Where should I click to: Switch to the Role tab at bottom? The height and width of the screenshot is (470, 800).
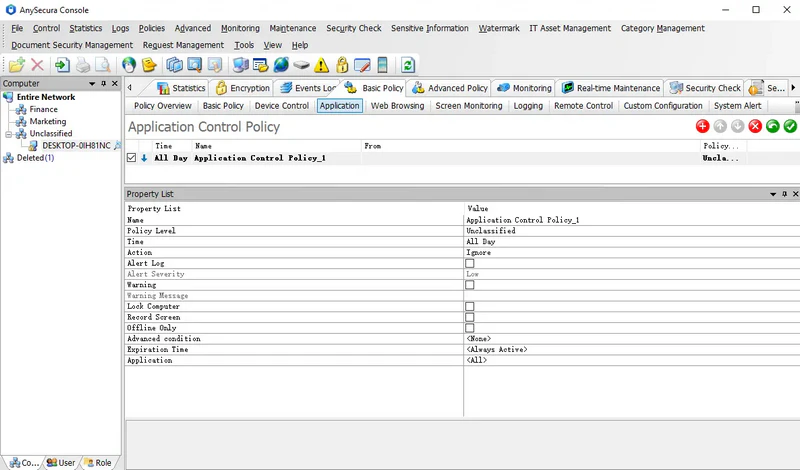98,462
